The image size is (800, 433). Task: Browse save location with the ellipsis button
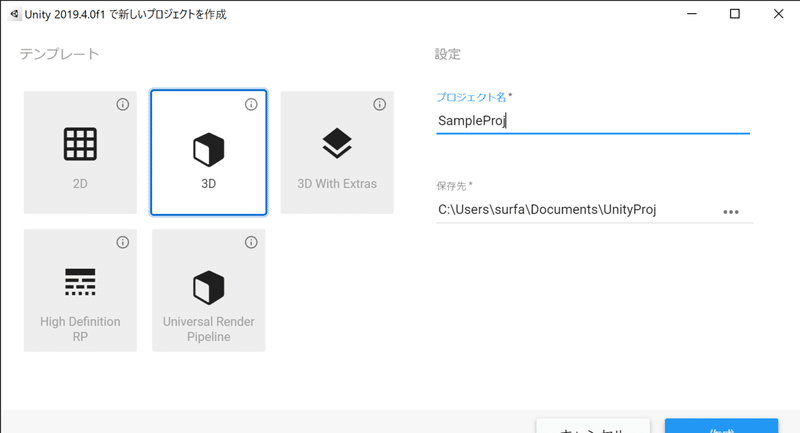point(731,212)
